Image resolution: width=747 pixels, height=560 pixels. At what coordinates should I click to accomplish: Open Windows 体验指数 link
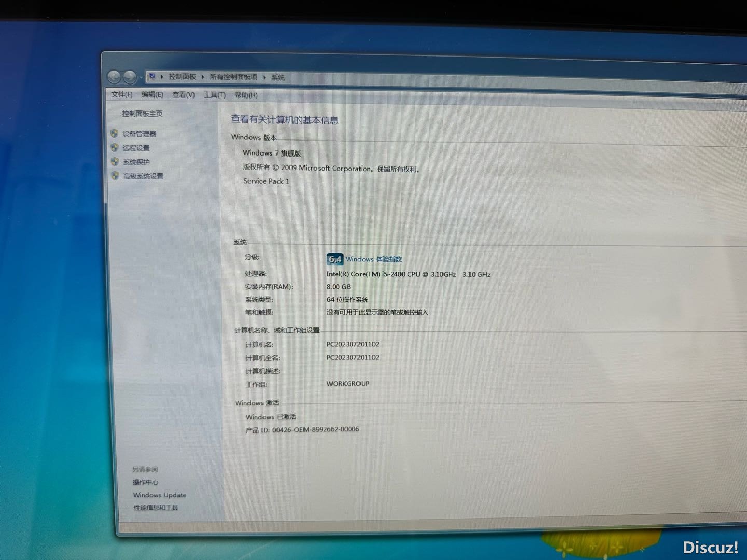pyautogui.click(x=374, y=259)
